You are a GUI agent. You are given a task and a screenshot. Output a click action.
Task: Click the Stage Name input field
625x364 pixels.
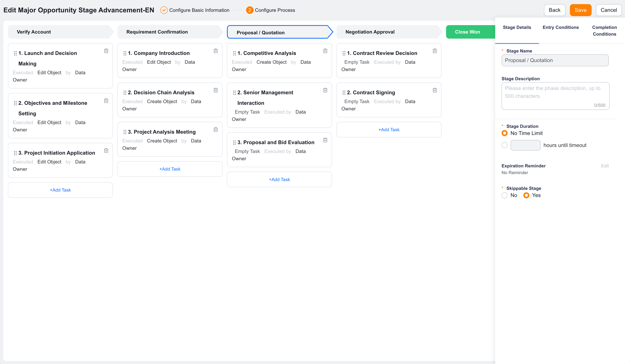(x=555, y=61)
